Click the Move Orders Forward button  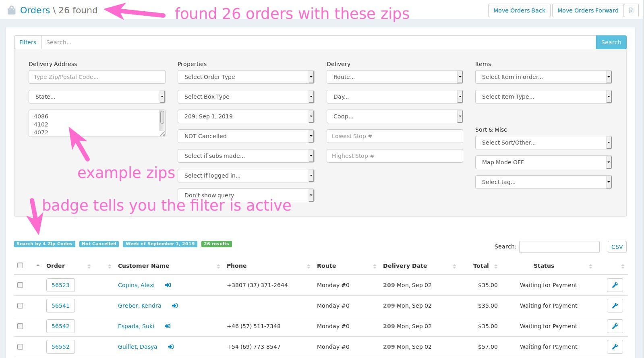click(x=588, y=10)
